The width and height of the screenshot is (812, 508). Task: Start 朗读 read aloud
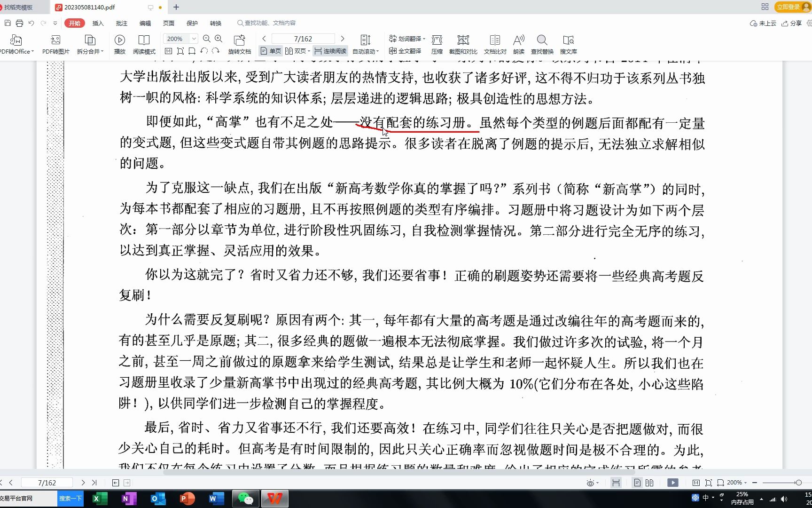pos(519,45)
